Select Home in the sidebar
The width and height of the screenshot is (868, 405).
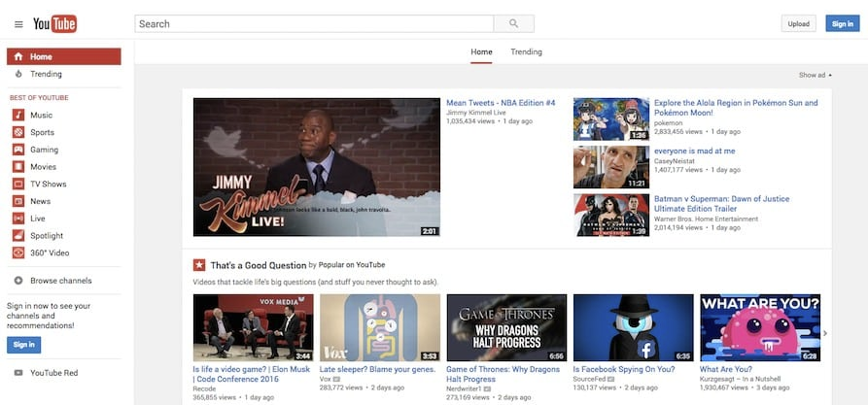pos(63,56)
